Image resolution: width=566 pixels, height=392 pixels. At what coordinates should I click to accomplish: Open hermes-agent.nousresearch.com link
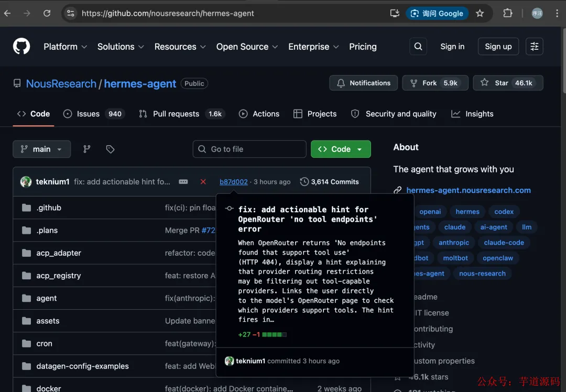(x=469, y=190)
